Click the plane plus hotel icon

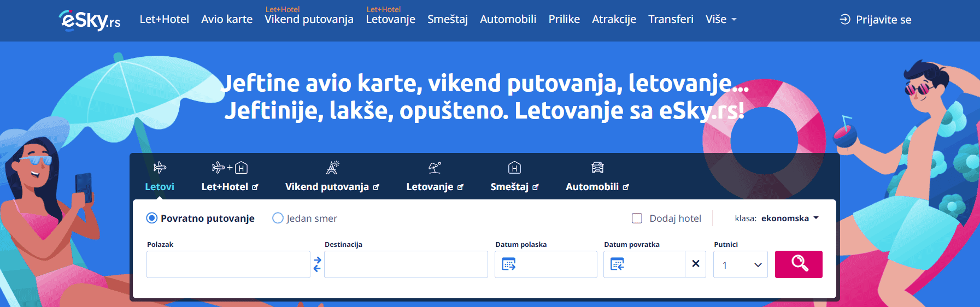point(230,167)
